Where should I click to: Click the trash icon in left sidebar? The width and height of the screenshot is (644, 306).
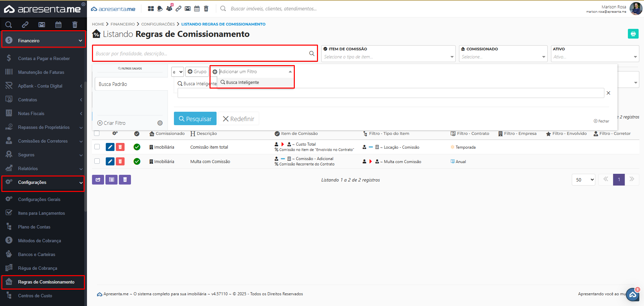[x=75, y=24]
